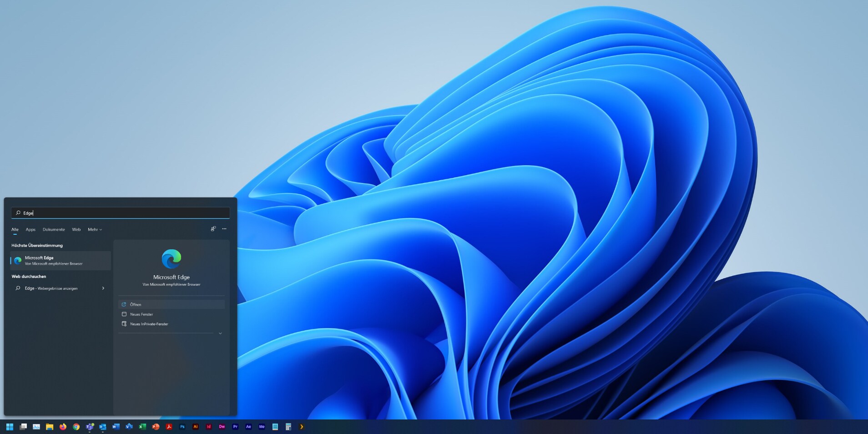
Task: Launch Microsoft Word from the taskbar
Action: tap(116, 427)
